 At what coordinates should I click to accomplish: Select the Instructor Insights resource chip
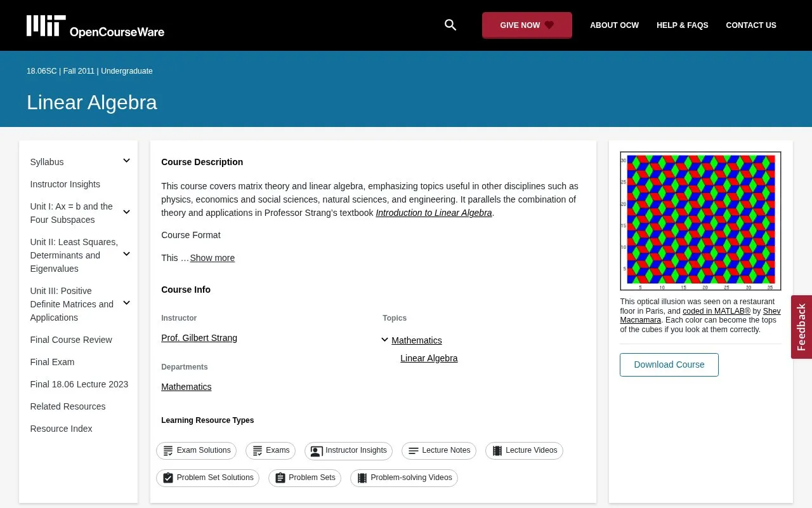click(x=348, y=451)
